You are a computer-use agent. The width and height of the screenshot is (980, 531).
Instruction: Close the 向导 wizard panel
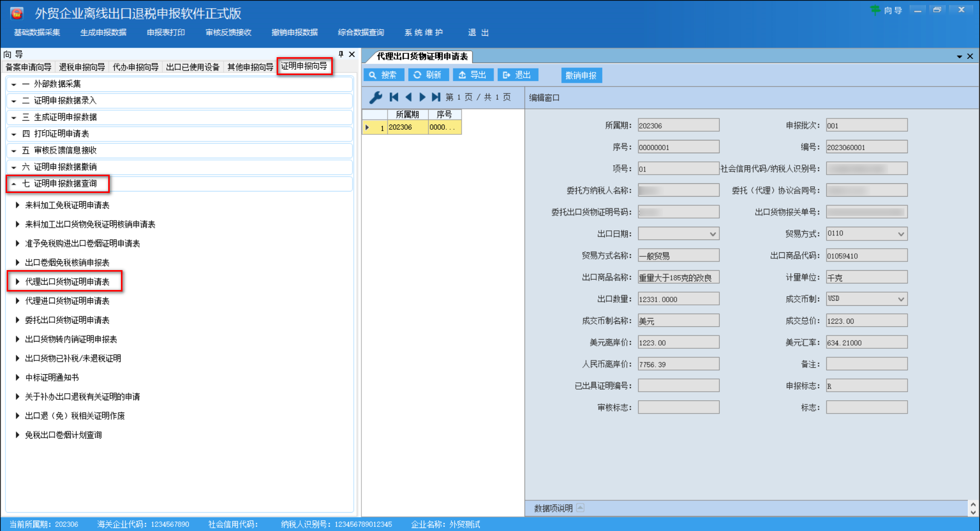click(x=352, y=54)
